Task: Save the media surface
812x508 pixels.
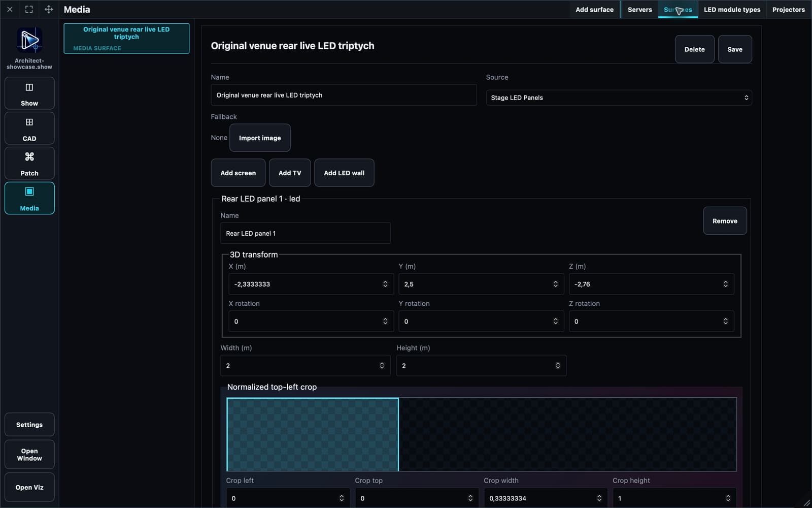Action: (x=734, y=49)
